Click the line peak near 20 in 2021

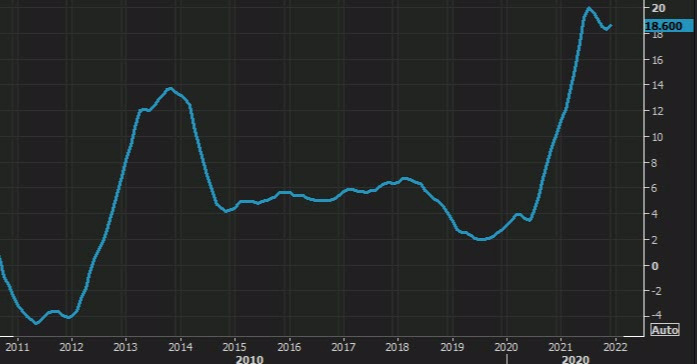click(589, 8)
